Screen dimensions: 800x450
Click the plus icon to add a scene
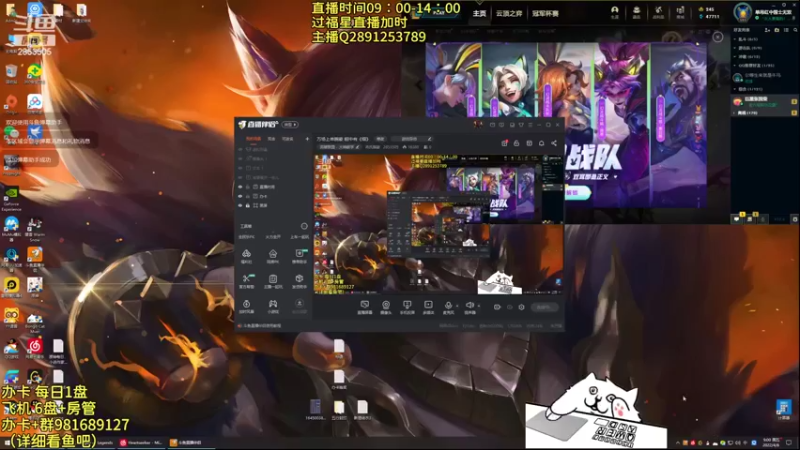point(307,139)
